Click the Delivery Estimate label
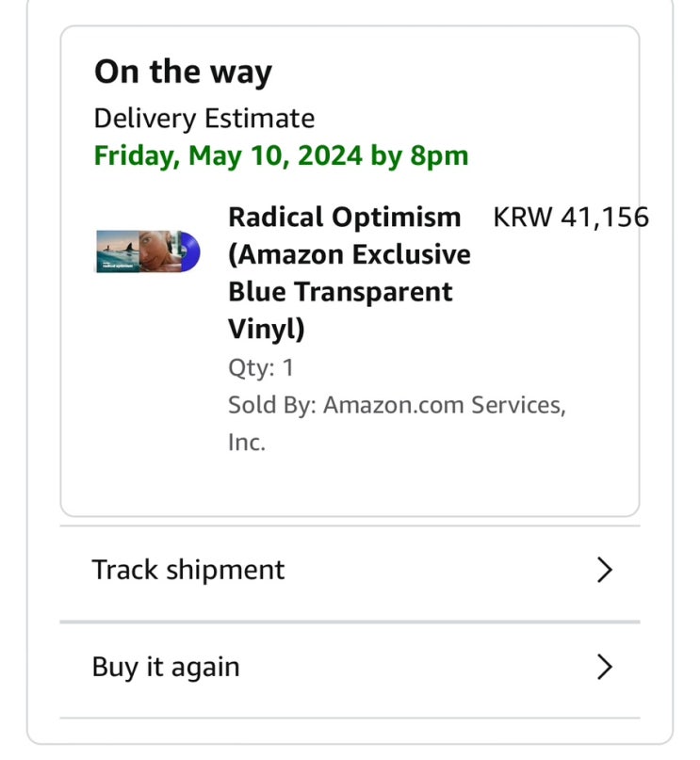The width and height of the screenshot is (700, 760). [204, 119]
